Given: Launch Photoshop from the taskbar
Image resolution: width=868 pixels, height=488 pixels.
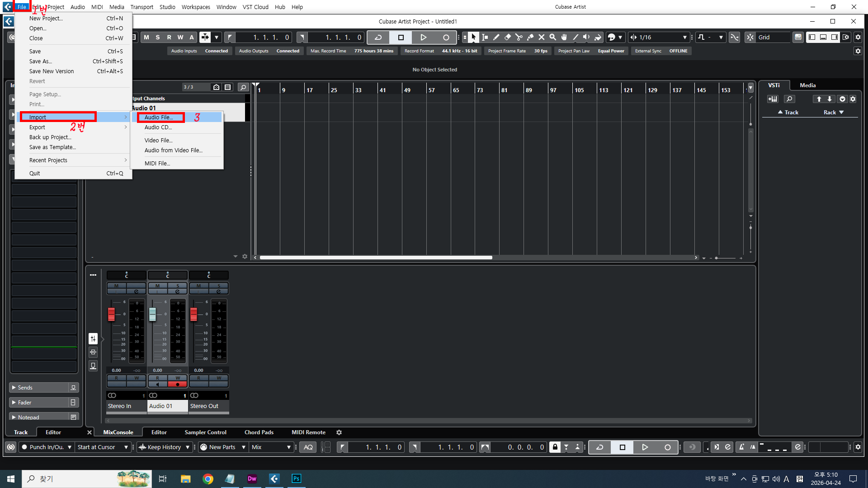Looking at the screenshot, I should [296, 479].
